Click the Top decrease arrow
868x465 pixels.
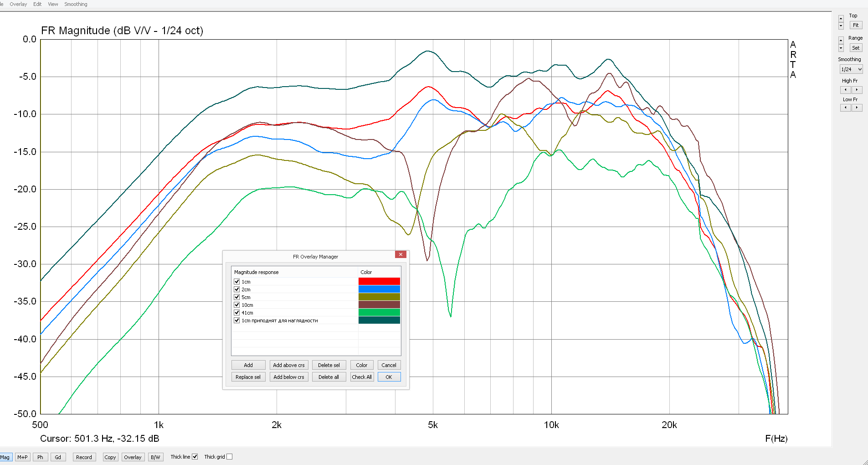(841, 26)
